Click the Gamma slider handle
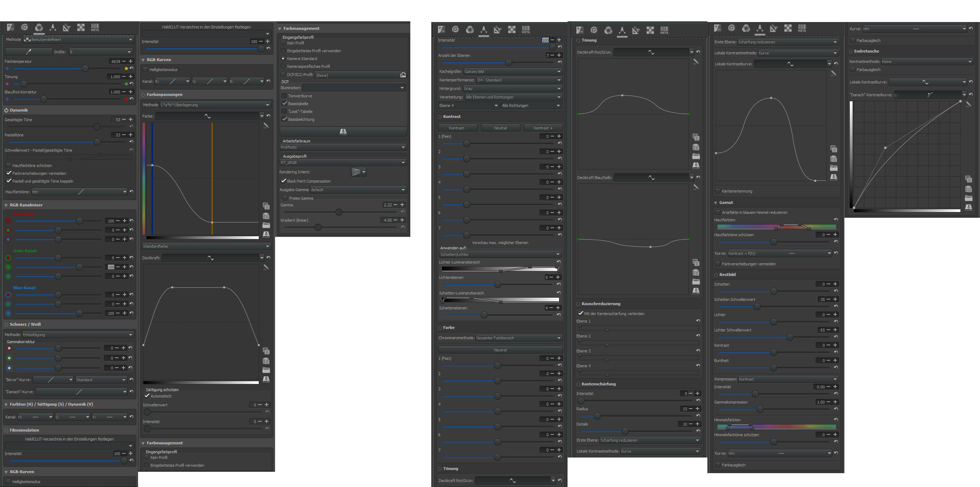This screenshot has width=980, height=487. point(339,212)
